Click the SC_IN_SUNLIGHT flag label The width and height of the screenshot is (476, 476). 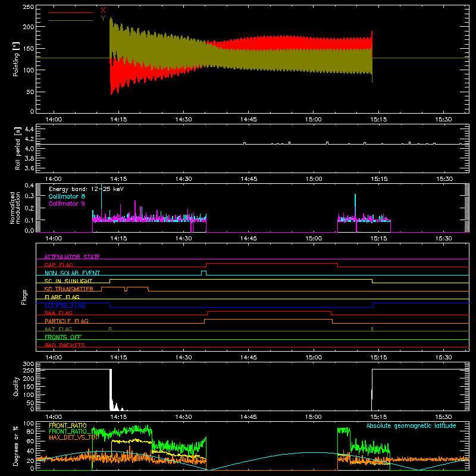(68, 281)
